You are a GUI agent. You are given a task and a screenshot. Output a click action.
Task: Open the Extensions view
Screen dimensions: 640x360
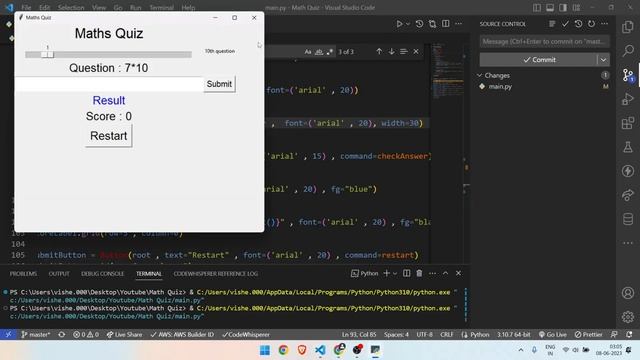[x=628, y=123]
